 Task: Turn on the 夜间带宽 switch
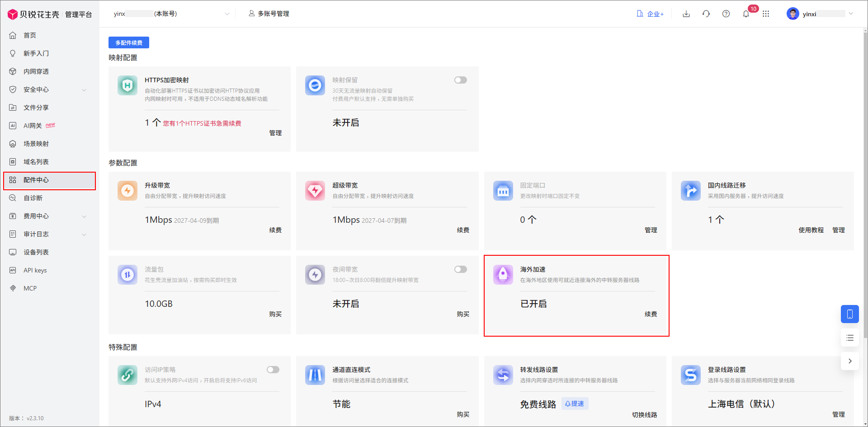click(x=460, y=269)
